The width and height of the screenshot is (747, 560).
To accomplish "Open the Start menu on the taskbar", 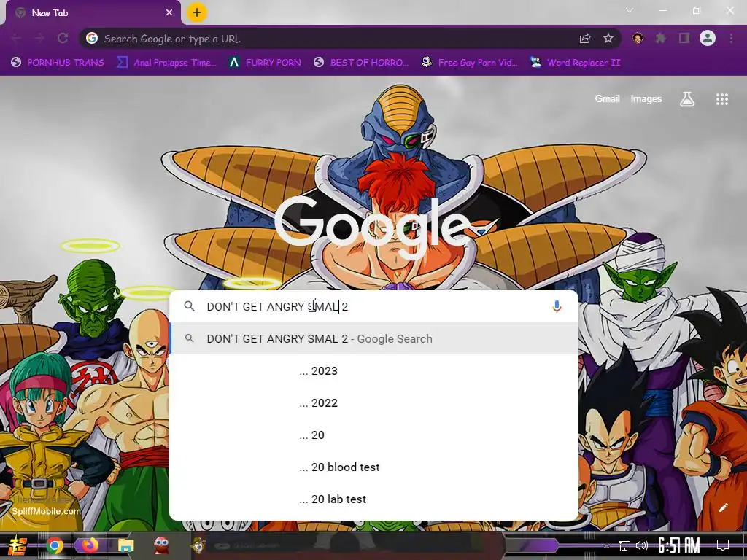I will pyautogui.click(x=18, y=545).
